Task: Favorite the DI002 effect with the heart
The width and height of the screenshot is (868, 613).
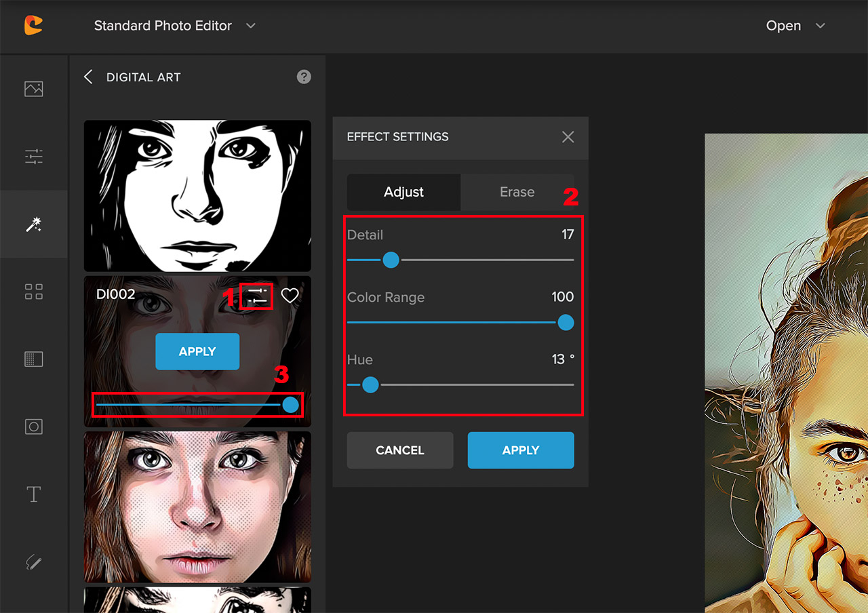Action: click(290, 296)
